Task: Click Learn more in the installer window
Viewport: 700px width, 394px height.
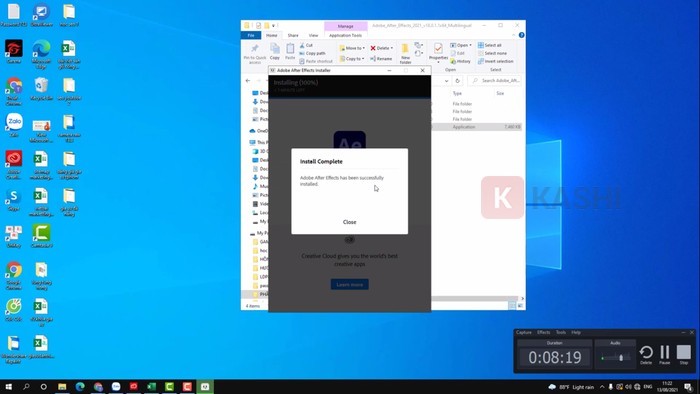Action: pos(350,284)
